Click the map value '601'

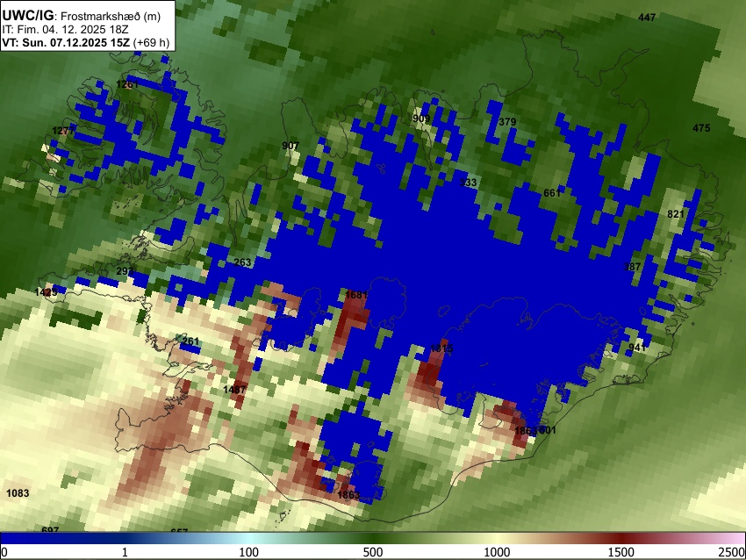coord(547,430)
